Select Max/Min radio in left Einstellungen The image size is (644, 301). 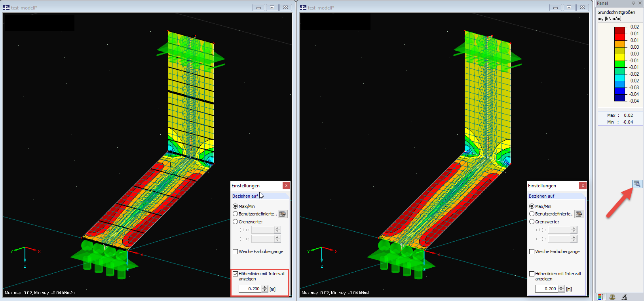(235, 206)
